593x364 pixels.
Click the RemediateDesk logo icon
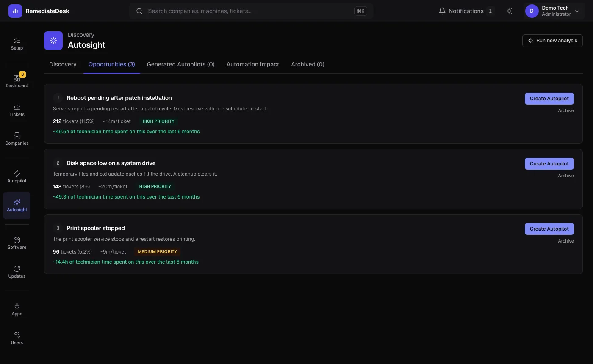(15, 11)
